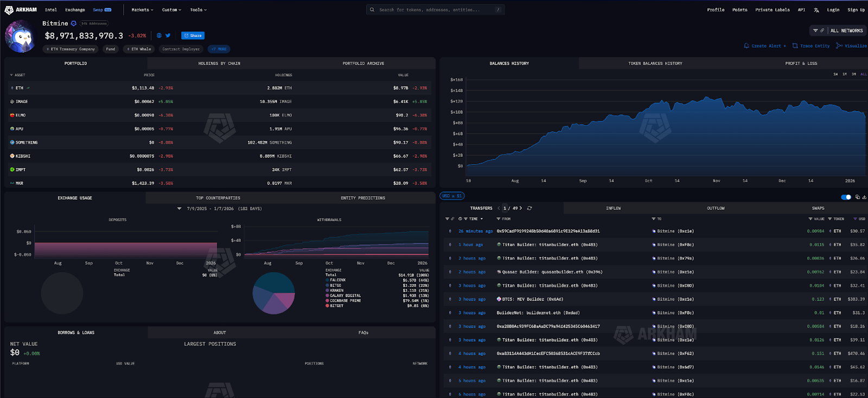Open Bitmine's Twitter profile icon

click(x=168, y=36)
